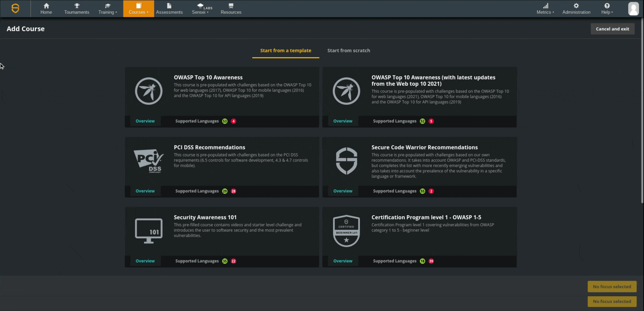Click the Secure Code Warrior logo
Screen dimensions: 644x311
pyautogui.click(x=15, y=9)
